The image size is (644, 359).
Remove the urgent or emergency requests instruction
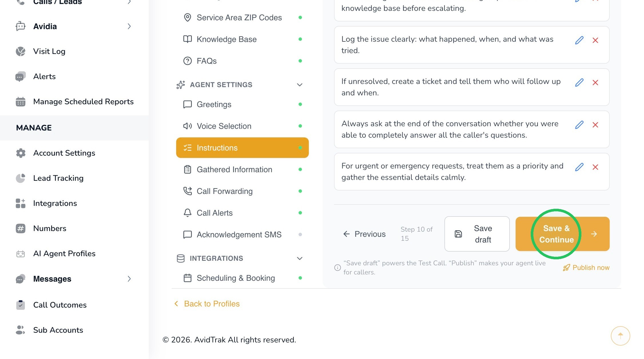(595, 167)
